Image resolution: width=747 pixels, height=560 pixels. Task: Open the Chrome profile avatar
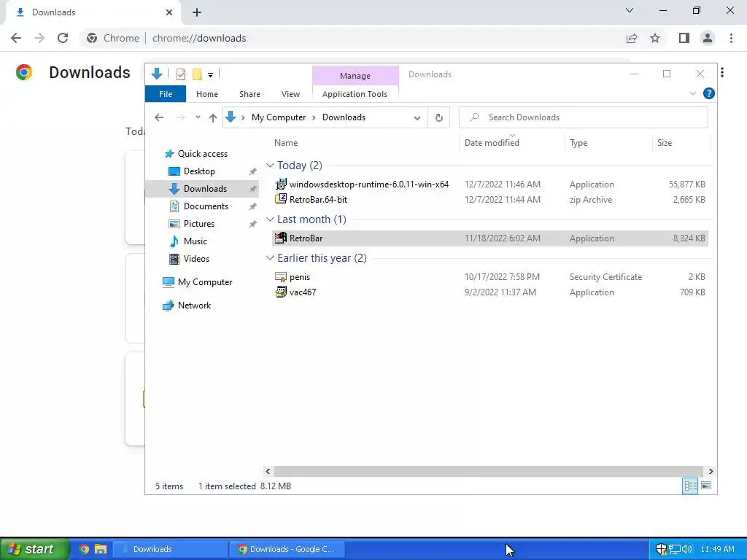point(708,38)
